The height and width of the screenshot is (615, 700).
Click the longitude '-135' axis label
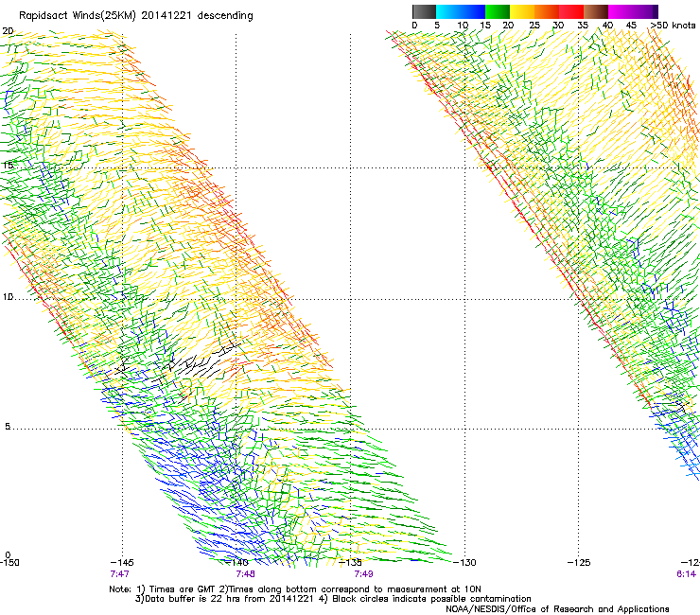pyautogui.click(x=350, y=563)
